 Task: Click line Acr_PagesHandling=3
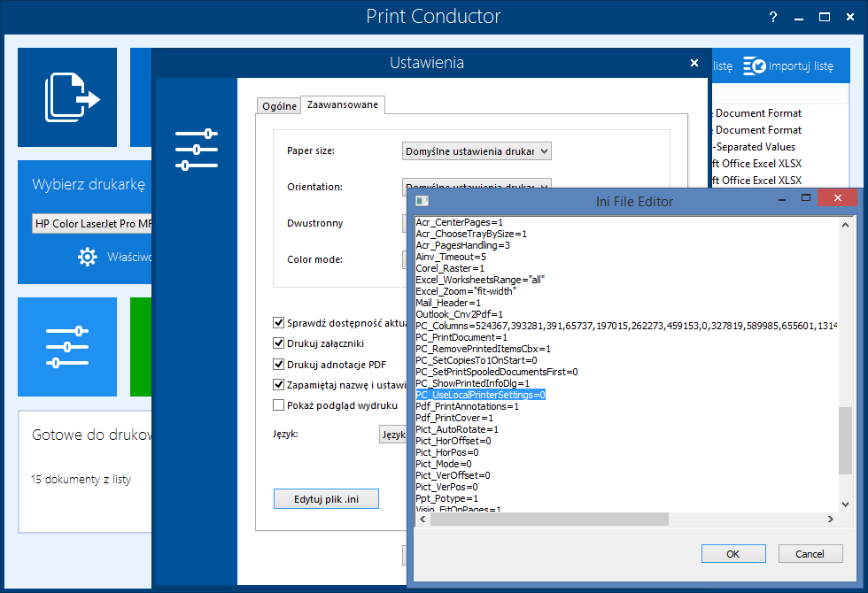(462, 245)
